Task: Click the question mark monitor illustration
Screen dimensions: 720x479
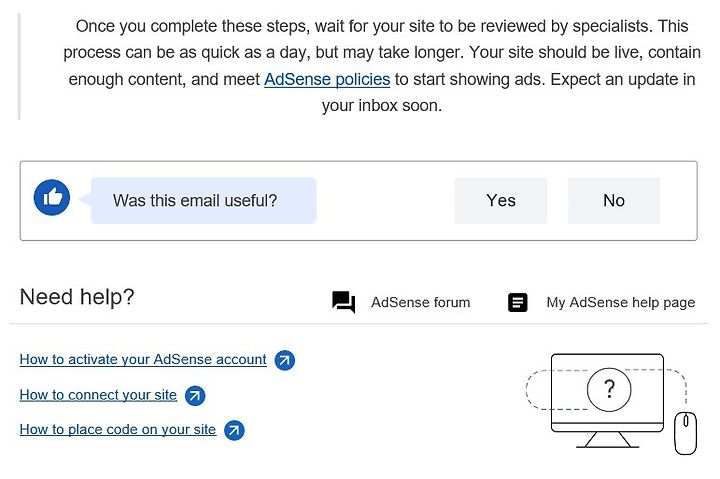Action: 607,400
